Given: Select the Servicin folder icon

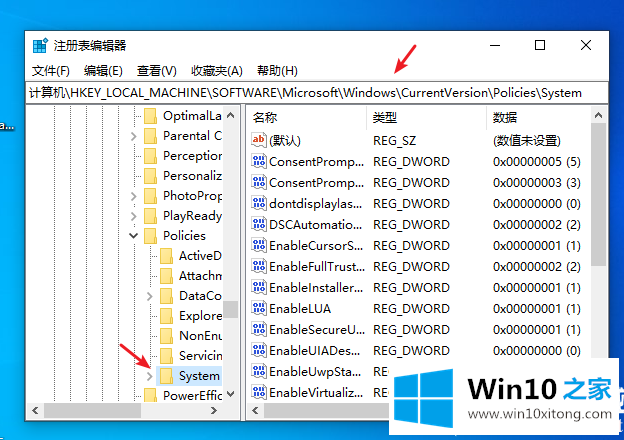Looking at the screenshot, I should (x=166, y=356).
